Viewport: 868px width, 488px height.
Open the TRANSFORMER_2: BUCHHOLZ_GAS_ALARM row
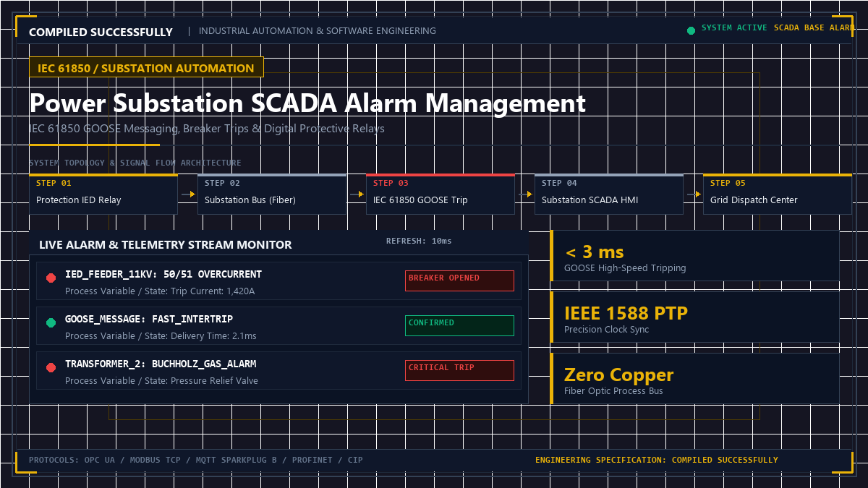278,371
